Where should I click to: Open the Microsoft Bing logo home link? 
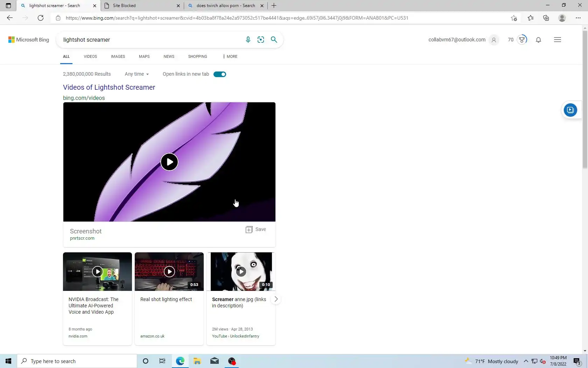(29, 40)
